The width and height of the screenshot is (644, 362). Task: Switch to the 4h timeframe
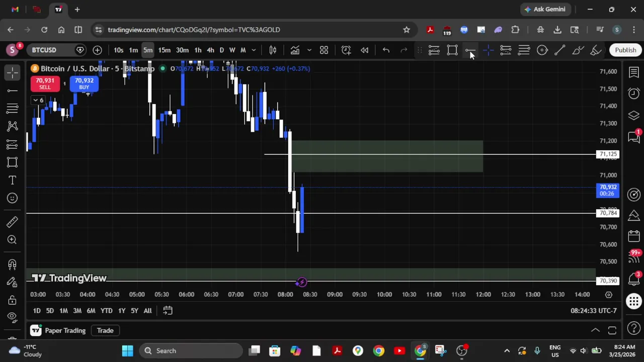(x=210, y=50)
